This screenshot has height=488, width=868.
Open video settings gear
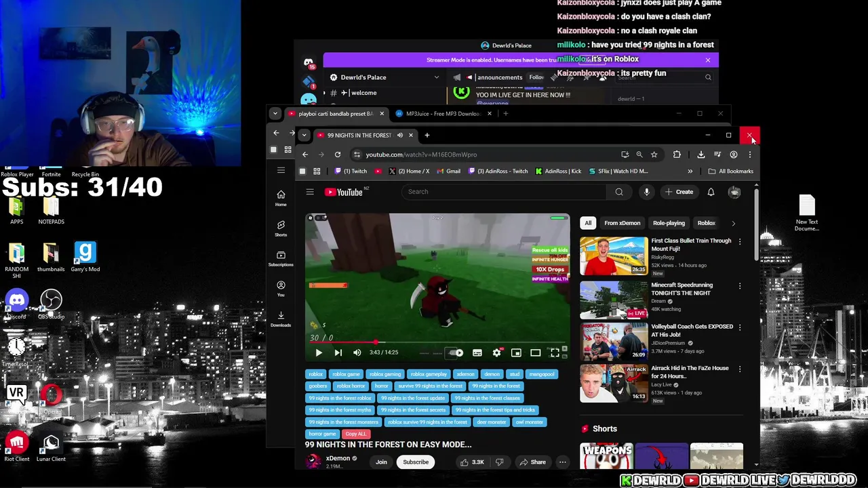(496, 352)
